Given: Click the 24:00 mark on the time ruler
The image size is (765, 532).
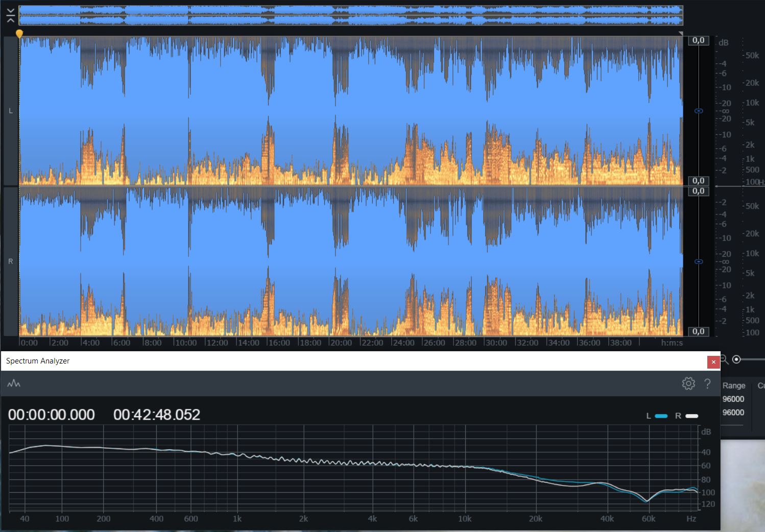Looking at the screenshot, I should (403, 343).
